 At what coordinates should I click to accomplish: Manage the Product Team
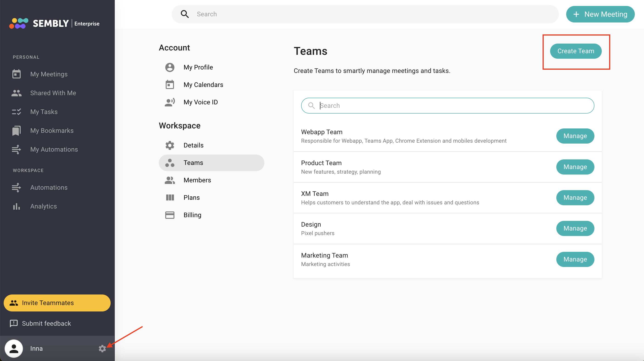(575, 167)
